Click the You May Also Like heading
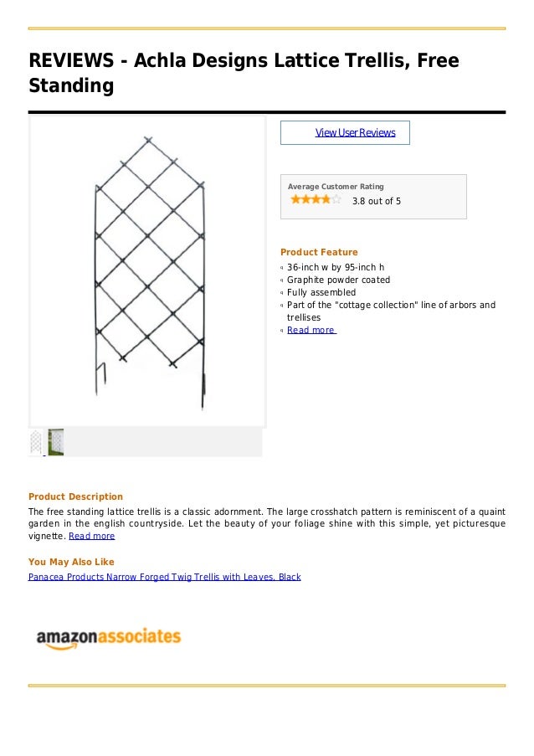This screenshot has width=534, height=756. 71,562
